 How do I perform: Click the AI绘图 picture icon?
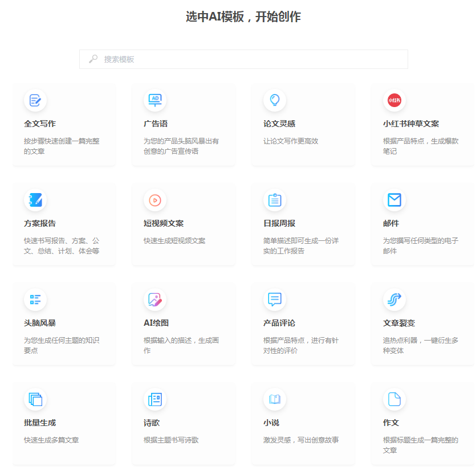155,300
